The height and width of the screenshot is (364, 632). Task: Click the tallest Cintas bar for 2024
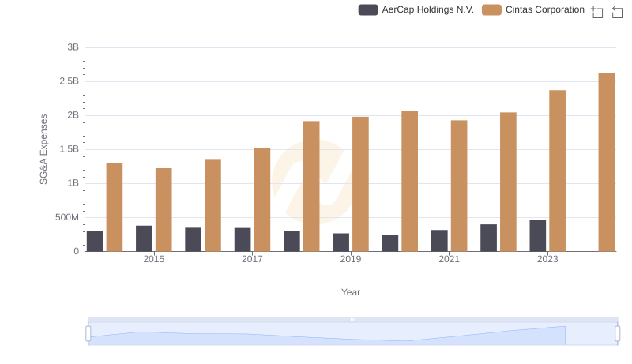point(606,162)
